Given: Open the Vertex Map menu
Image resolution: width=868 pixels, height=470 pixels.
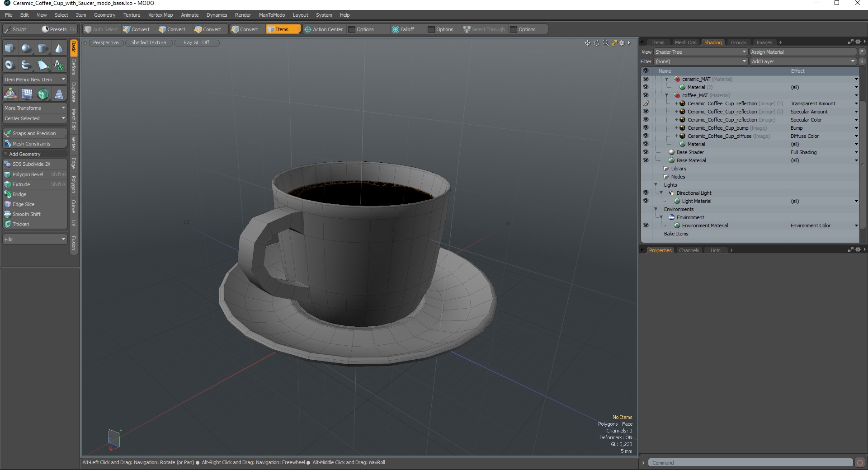Looking at the screenshot, I should click(160, 15).
